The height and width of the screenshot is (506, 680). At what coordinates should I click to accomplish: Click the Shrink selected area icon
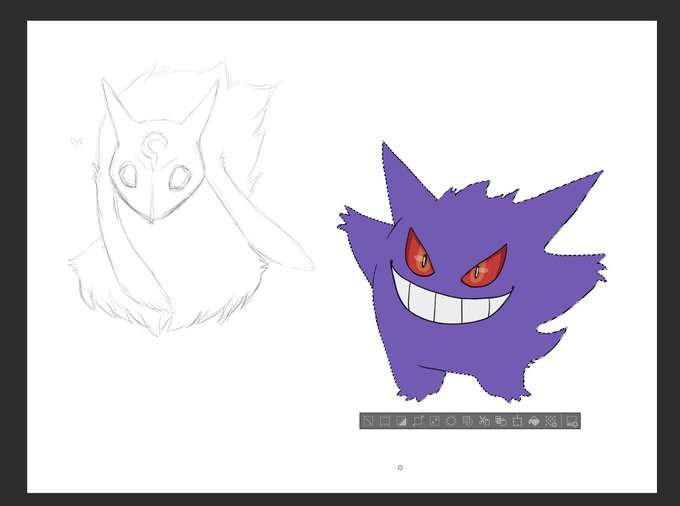point(435,421)
